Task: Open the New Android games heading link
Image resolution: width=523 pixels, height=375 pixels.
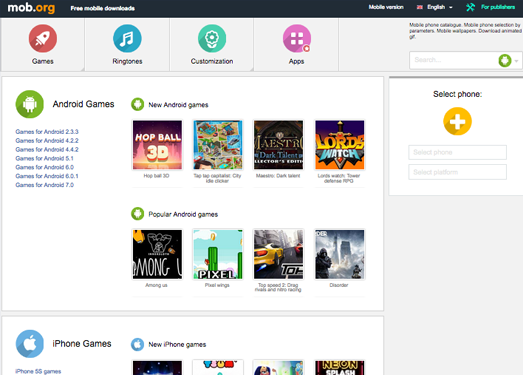Action: [178, 105]
